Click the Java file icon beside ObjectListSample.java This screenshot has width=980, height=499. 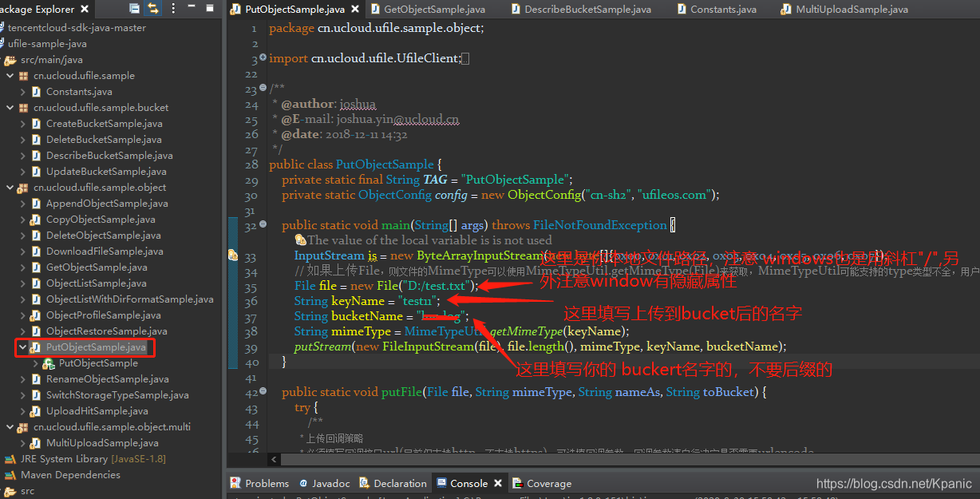coord(36,283)
